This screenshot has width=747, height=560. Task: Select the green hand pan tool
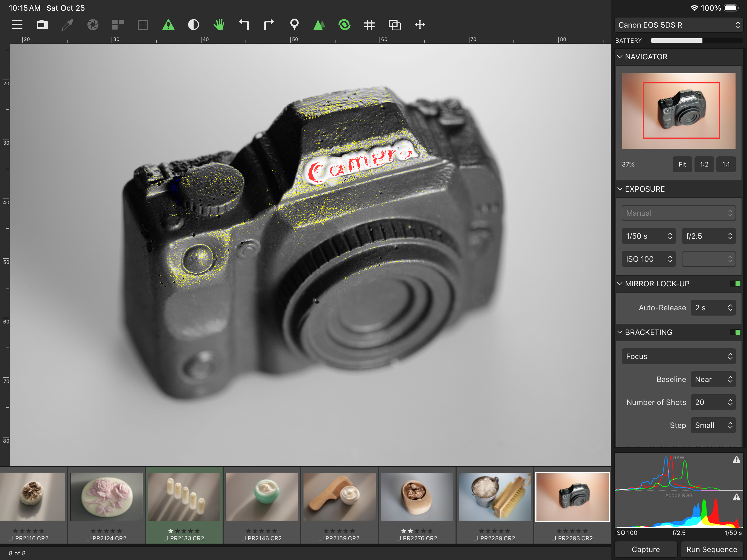click(x=219, y=25)
